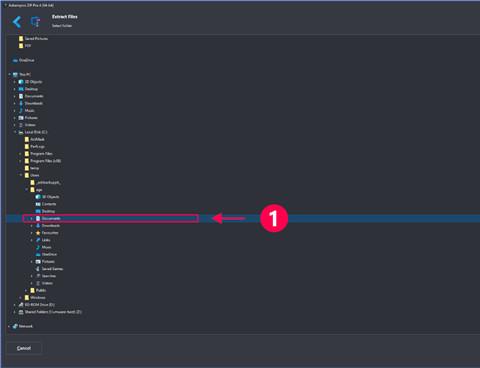
Task: Collapse the Users folder arrow
Action: click(x=20, y=175)
